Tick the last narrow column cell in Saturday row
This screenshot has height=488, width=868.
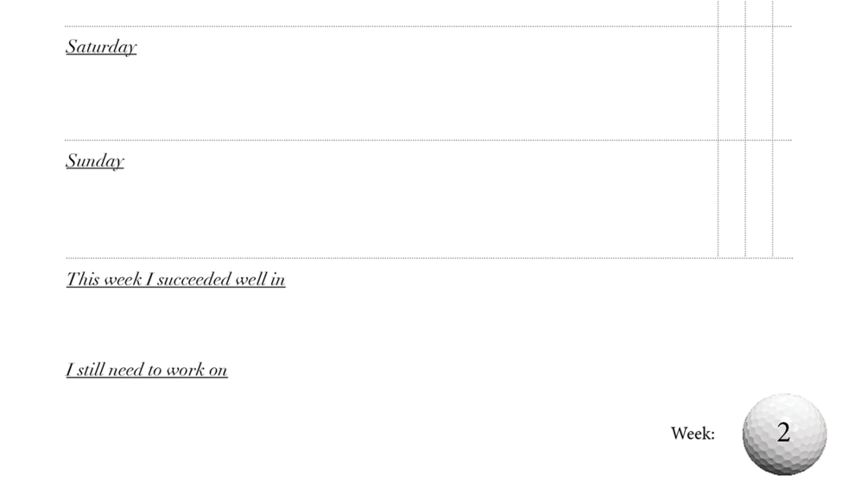point(782,83)
